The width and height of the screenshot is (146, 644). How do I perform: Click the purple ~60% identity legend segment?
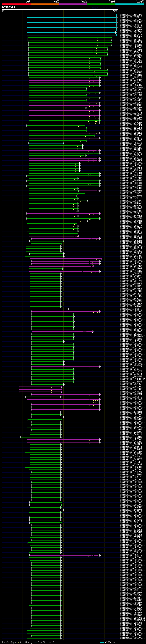(73, 4)
